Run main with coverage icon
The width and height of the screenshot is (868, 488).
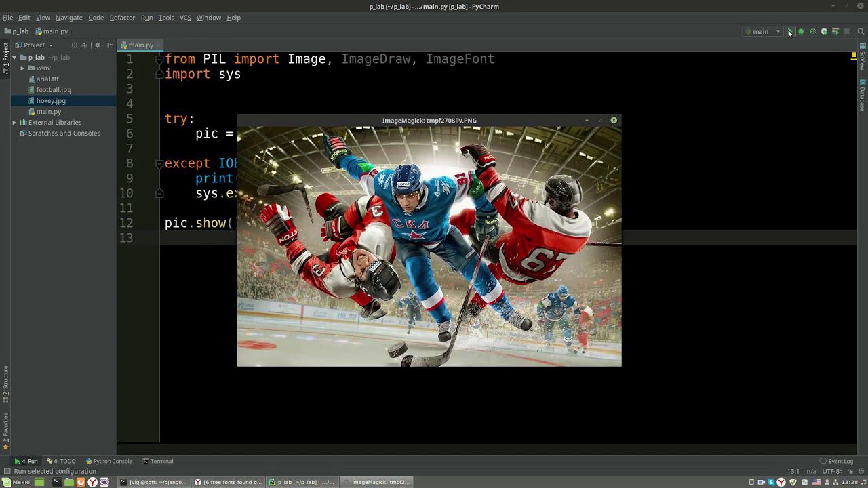(812, 32)
